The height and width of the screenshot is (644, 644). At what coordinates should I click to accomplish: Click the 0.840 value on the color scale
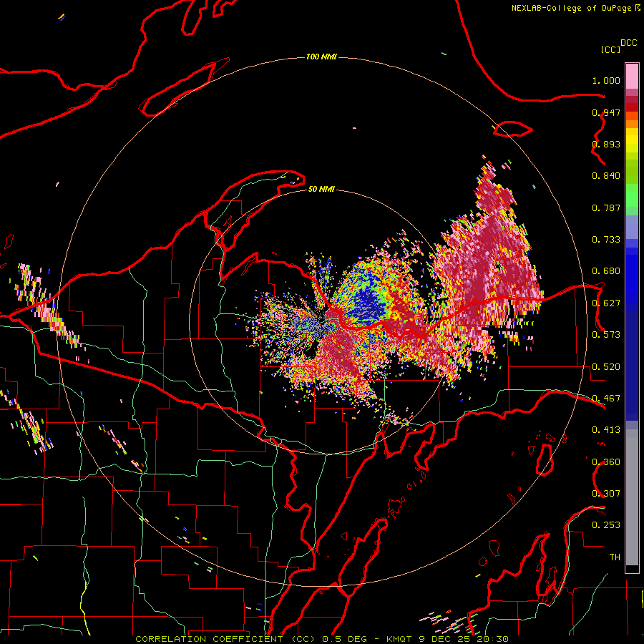[x=606, y=176]
